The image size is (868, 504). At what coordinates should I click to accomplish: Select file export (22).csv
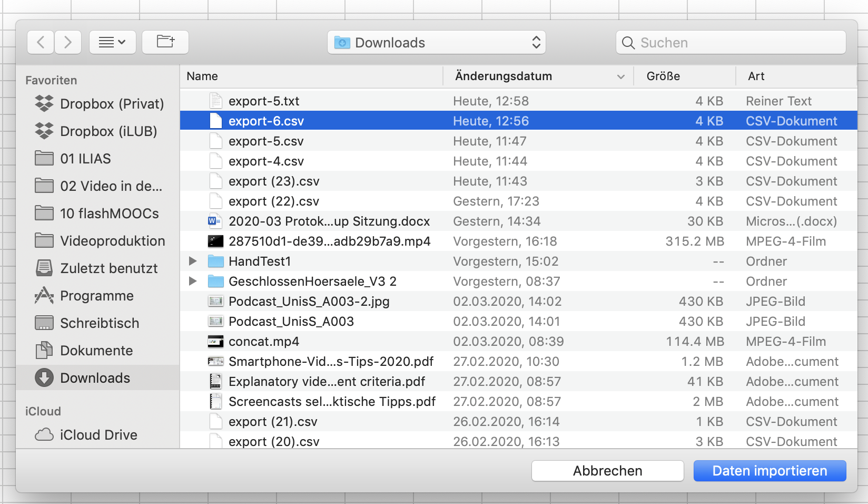pyautogui.click(x=519, y=201)
